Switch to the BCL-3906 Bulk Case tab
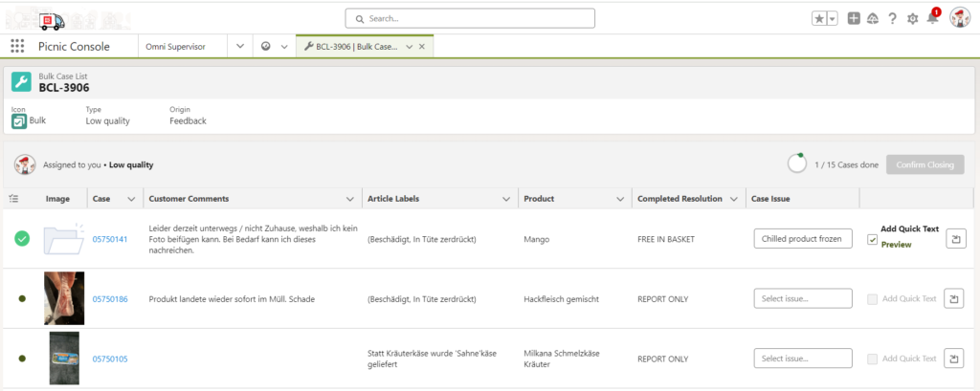Image resolution: width=980 pixels, height=391 pixels. (x=352, y=46)
